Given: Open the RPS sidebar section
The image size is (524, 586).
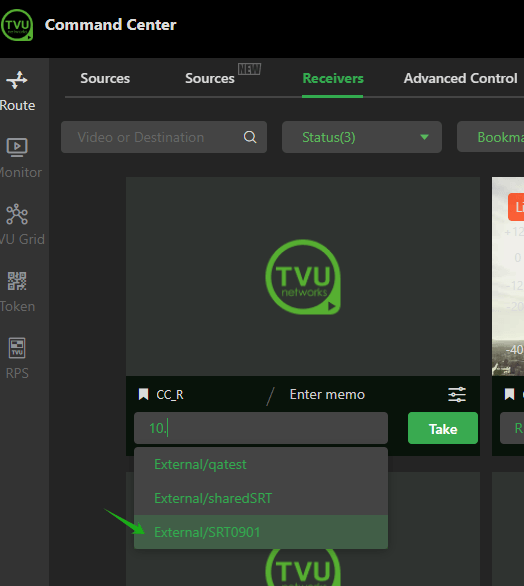Looking at the screenshot, I should [x=17, y=358].
